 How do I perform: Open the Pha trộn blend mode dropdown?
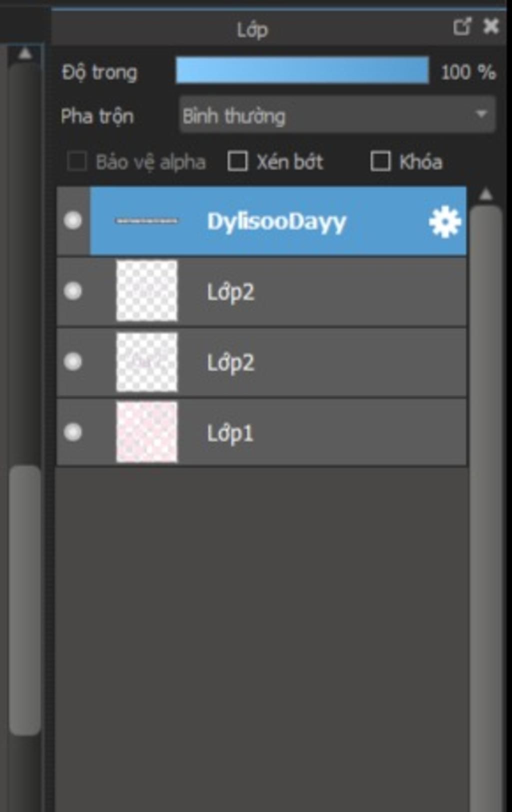337,115
